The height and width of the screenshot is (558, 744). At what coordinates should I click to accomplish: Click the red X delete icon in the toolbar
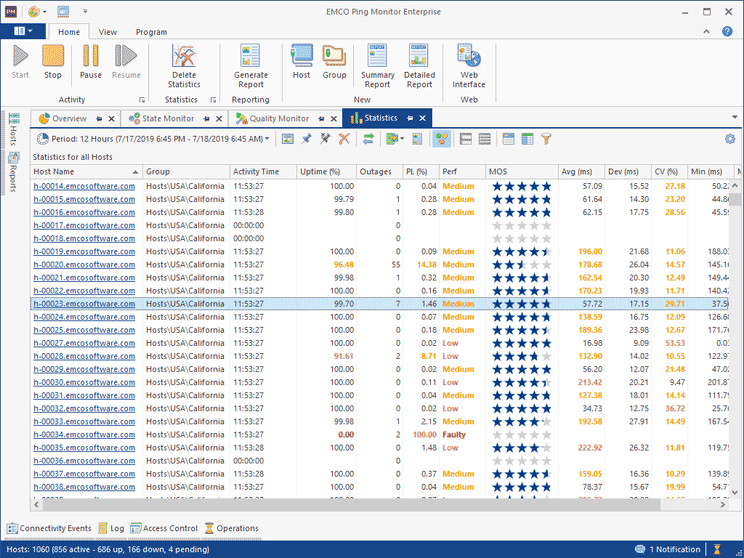[344, 139]
